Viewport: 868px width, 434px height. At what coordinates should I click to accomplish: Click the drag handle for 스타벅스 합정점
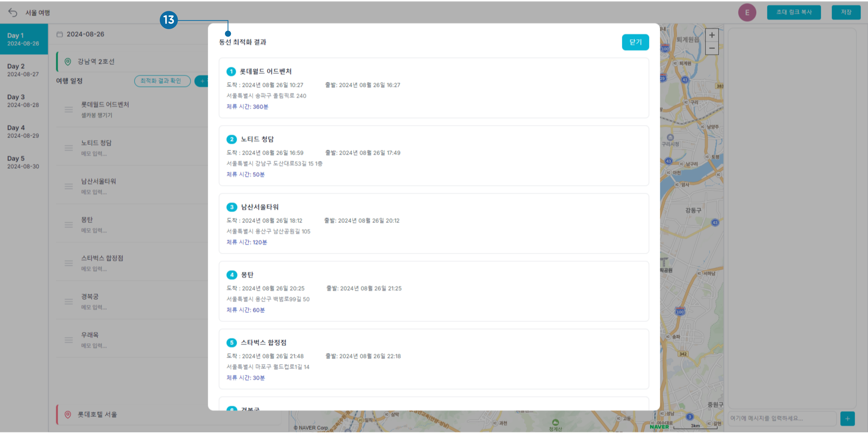[69, 263]
